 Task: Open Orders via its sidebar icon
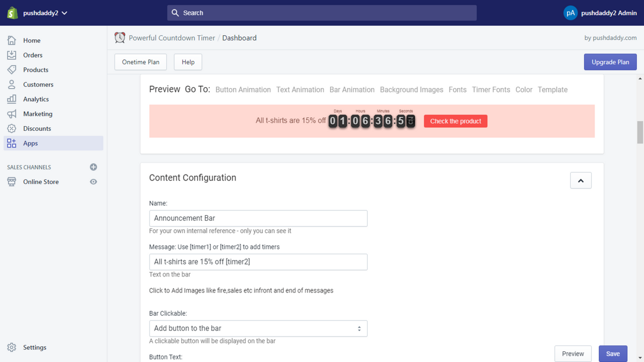click(x=12, y=55)
